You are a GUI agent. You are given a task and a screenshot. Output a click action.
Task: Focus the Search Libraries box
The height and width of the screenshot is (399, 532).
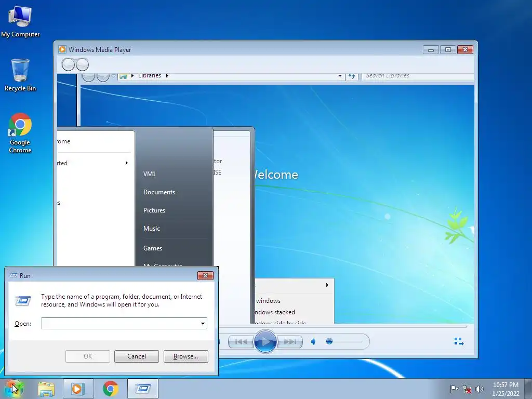(418, 76)
